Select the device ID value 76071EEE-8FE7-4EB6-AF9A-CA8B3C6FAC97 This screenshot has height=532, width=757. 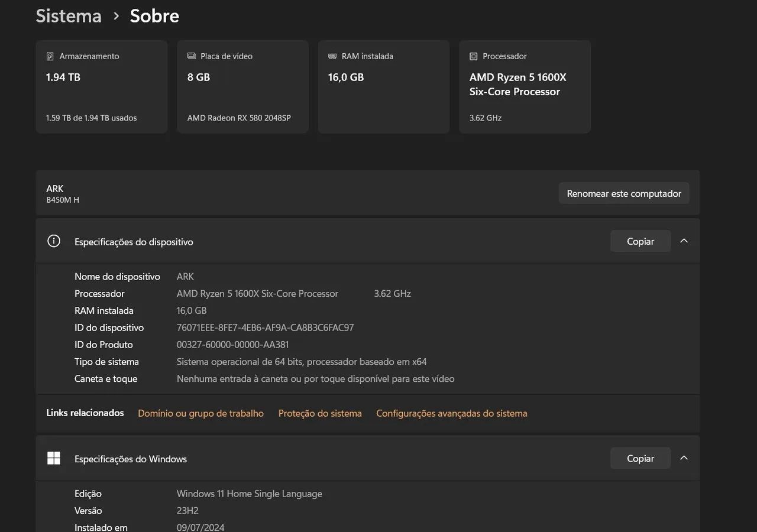(266, 327)
